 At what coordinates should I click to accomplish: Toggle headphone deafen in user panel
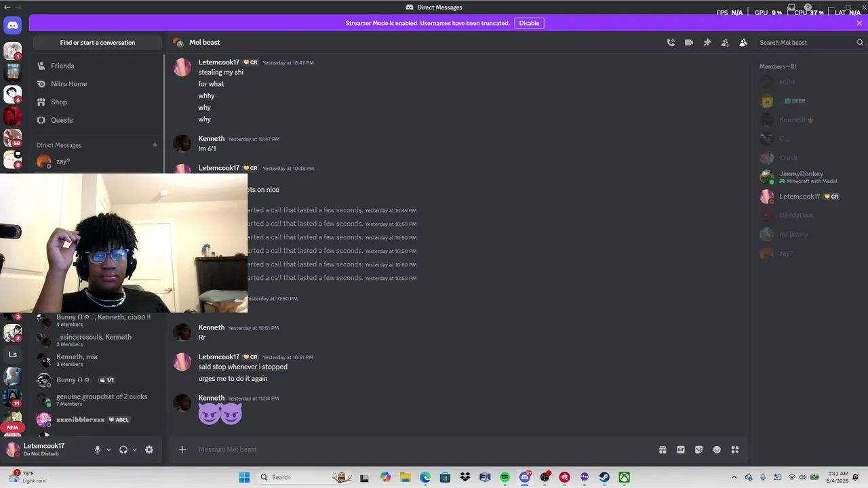point(123,449)
